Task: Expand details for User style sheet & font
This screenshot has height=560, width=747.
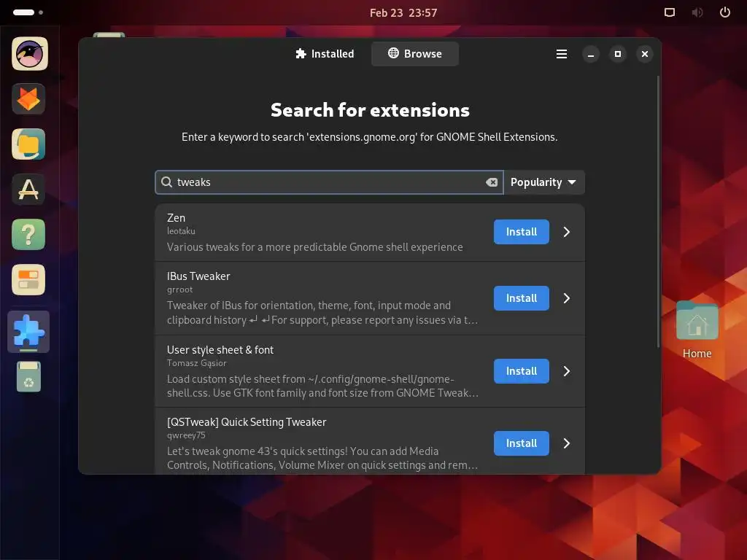Action: click(566, 371)
